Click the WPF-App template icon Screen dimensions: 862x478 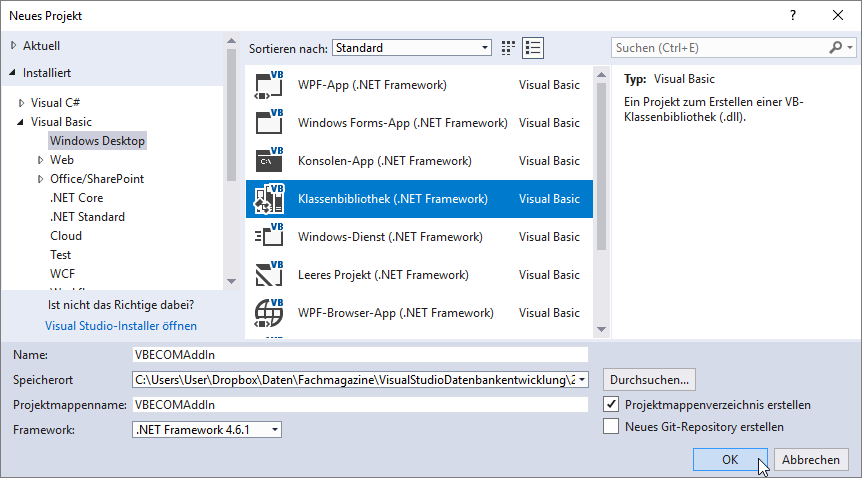tap(269, 85)
